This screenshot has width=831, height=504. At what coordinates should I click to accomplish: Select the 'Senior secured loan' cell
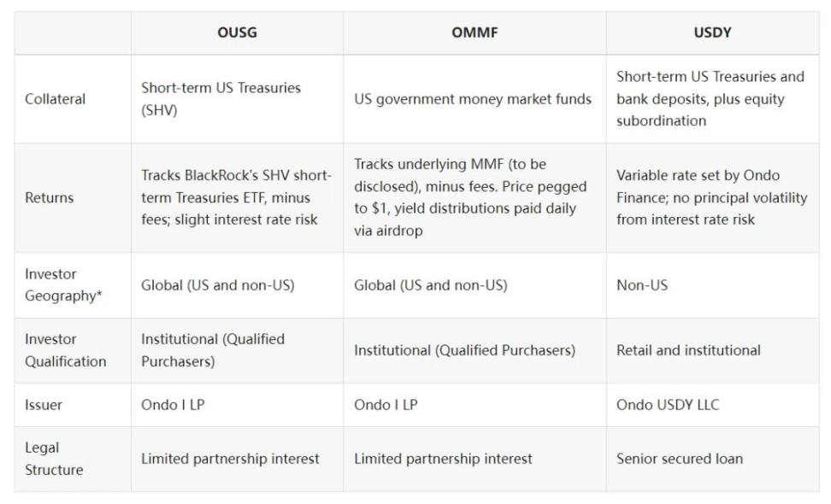coord(680,459)
